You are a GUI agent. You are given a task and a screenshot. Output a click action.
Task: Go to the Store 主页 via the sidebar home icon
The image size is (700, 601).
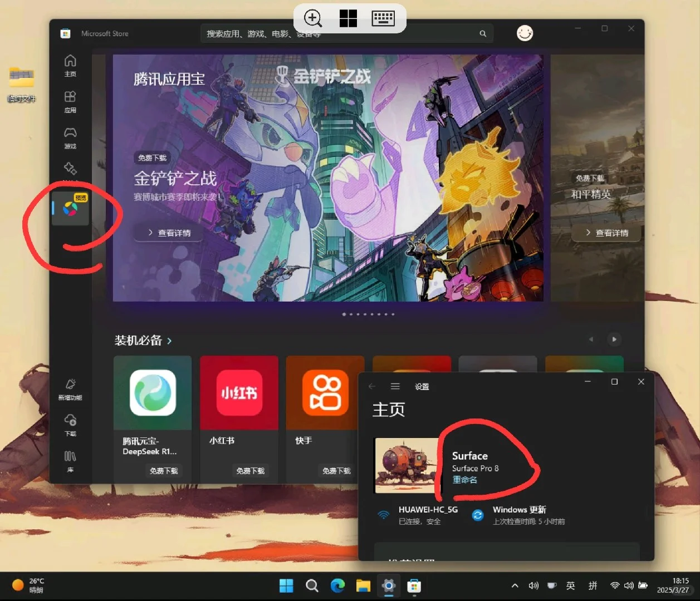[70, 65]
